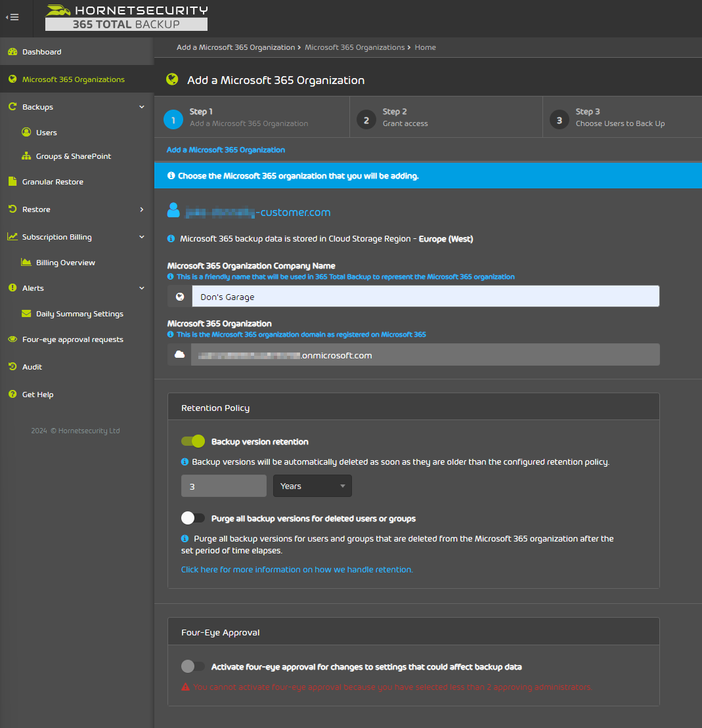Switch to Step 2 Grant access
702x728 pixels.
click(x=445, y=117)
